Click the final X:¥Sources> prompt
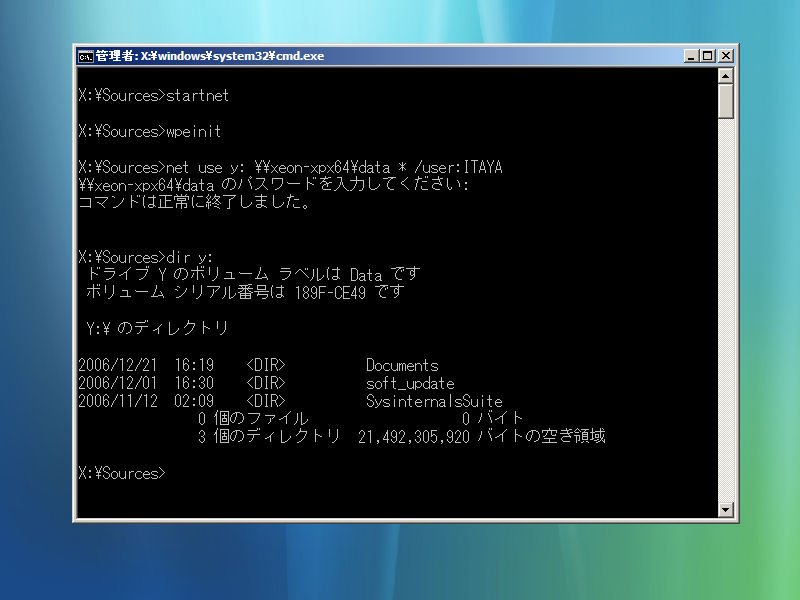Screen dimensions: 800x600 point(122,473)
